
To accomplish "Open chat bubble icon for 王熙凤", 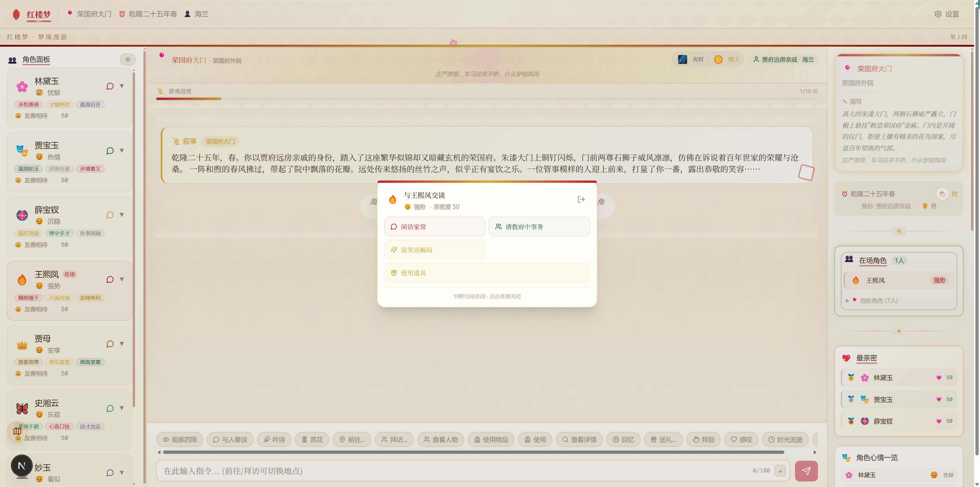I will click(x=110, y=280).
